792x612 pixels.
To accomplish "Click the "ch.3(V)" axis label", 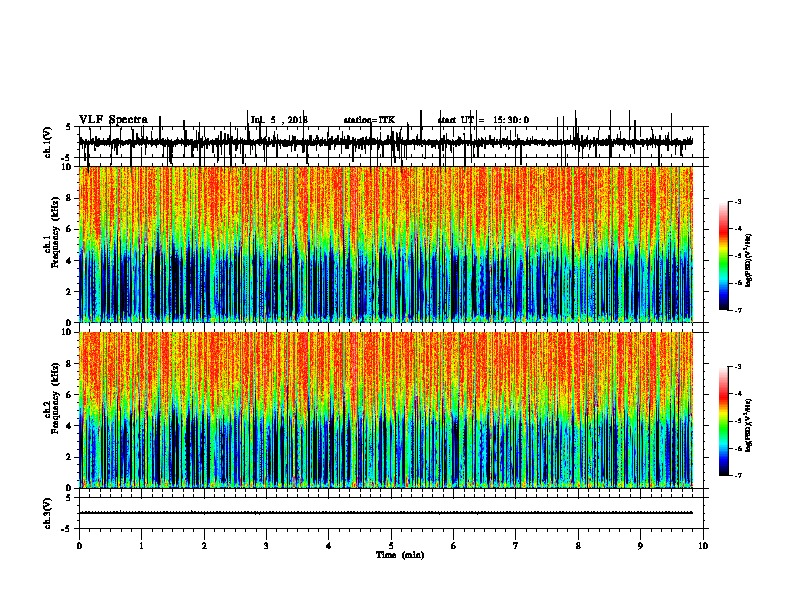I will [x=48, y=513].
